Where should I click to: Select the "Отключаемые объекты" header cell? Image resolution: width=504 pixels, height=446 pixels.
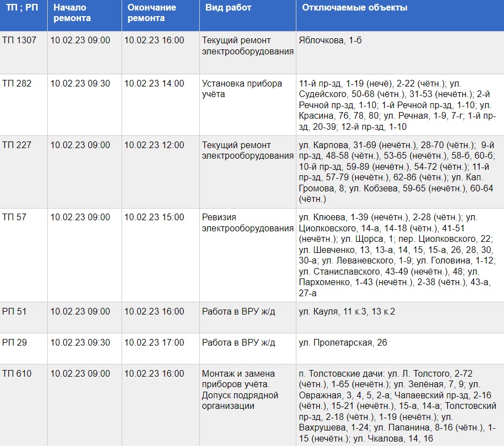[354, 8]
